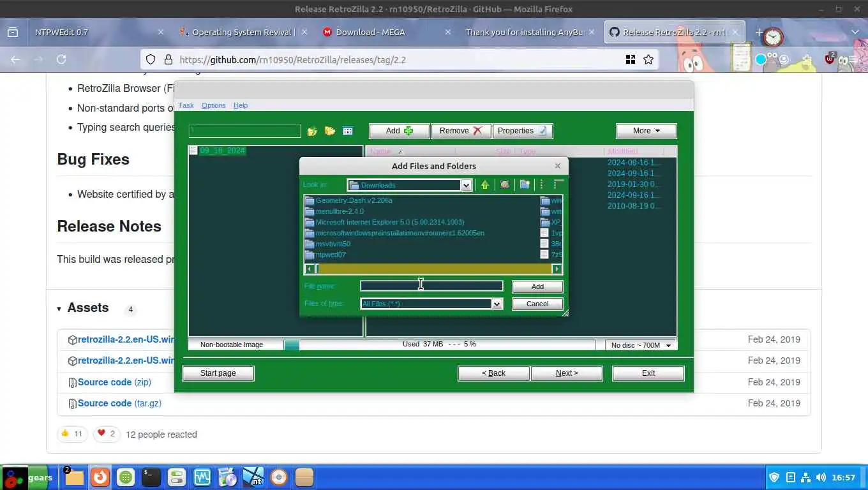The height and width of the screenshot is (490, 868).
Task: Click the File name input field
Action: pyautogui.click(x=431, y=286)
